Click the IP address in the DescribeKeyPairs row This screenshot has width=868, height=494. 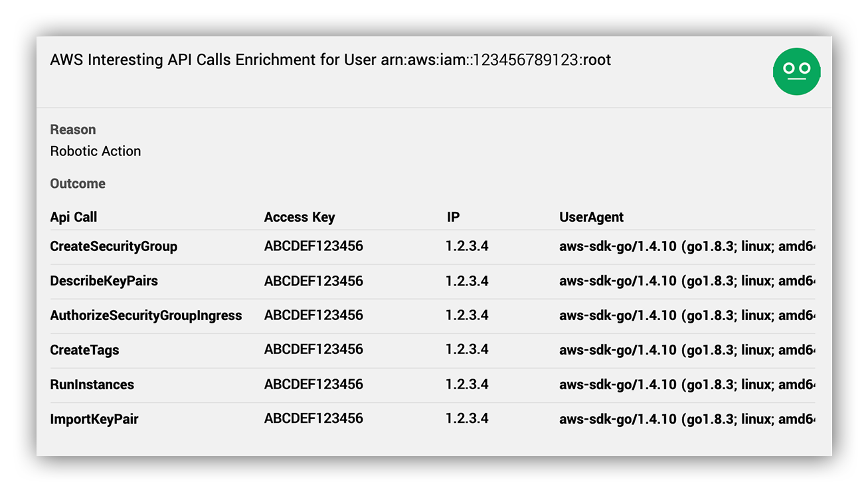pyautogui.click(x=468, y=281)
